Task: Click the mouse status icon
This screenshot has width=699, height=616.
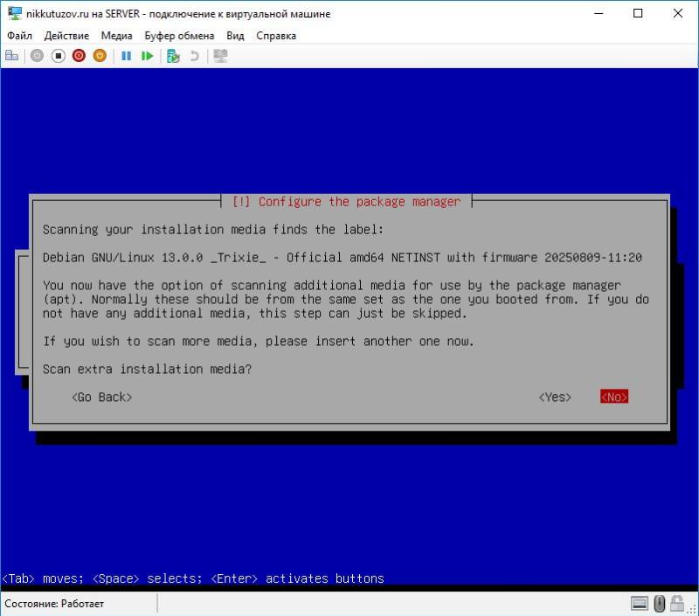Action: (660, 604)
